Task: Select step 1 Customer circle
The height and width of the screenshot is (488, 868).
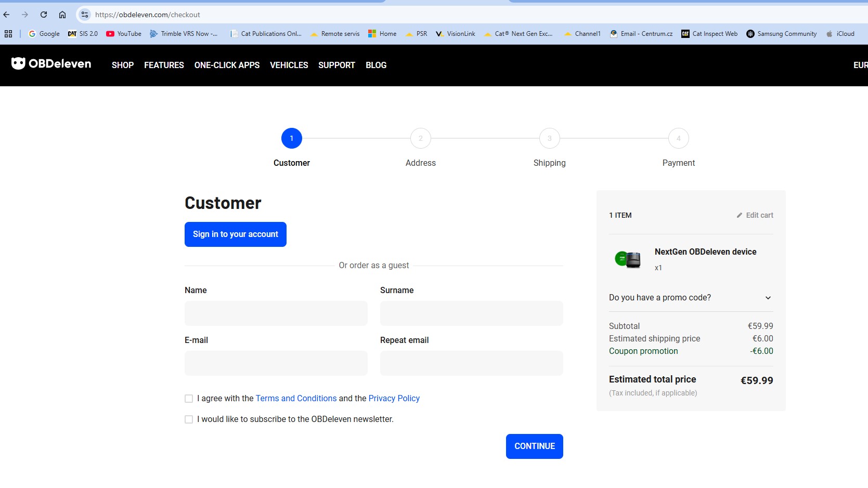Action: (292, 138)
